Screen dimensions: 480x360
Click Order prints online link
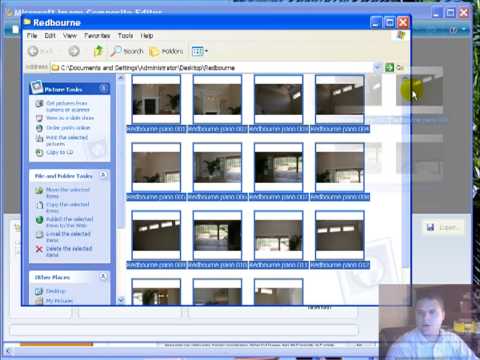point(68,128)
